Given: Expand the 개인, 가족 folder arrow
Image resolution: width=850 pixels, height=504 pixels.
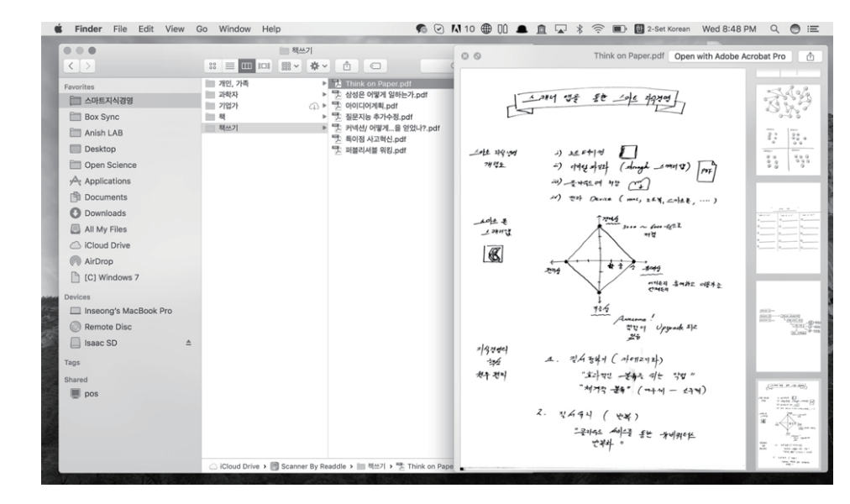Looking at the screenshot, I should tap(324, 83).
